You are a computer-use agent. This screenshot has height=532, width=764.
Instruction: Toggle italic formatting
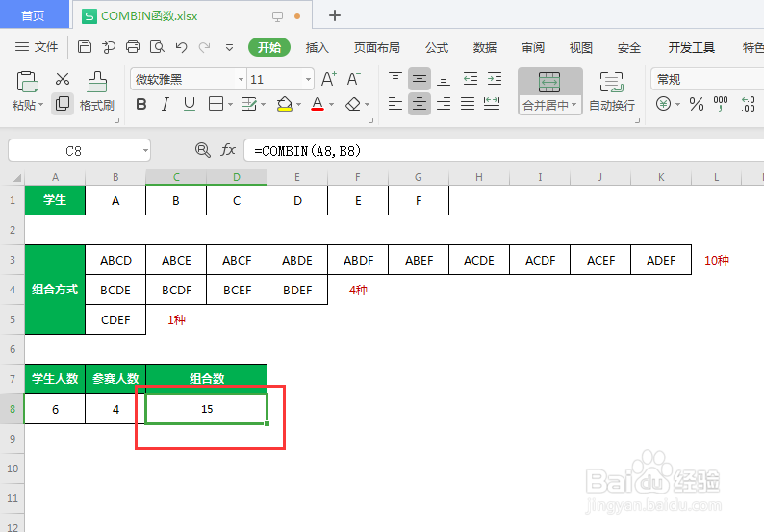pos(166,104)
